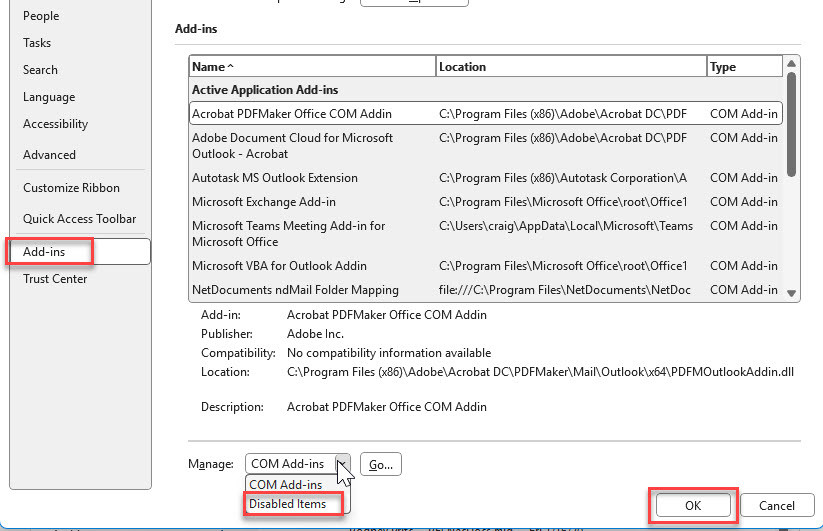Sort list by Location column header

570,67
